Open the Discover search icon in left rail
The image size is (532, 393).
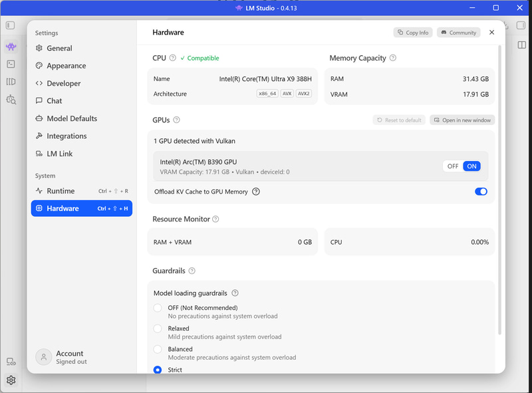click(11, 100)
